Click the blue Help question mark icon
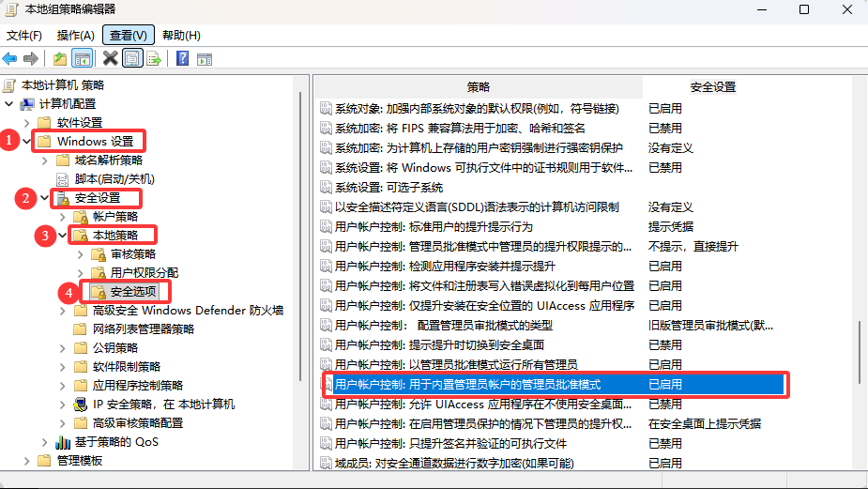 (x=182, y=58)
